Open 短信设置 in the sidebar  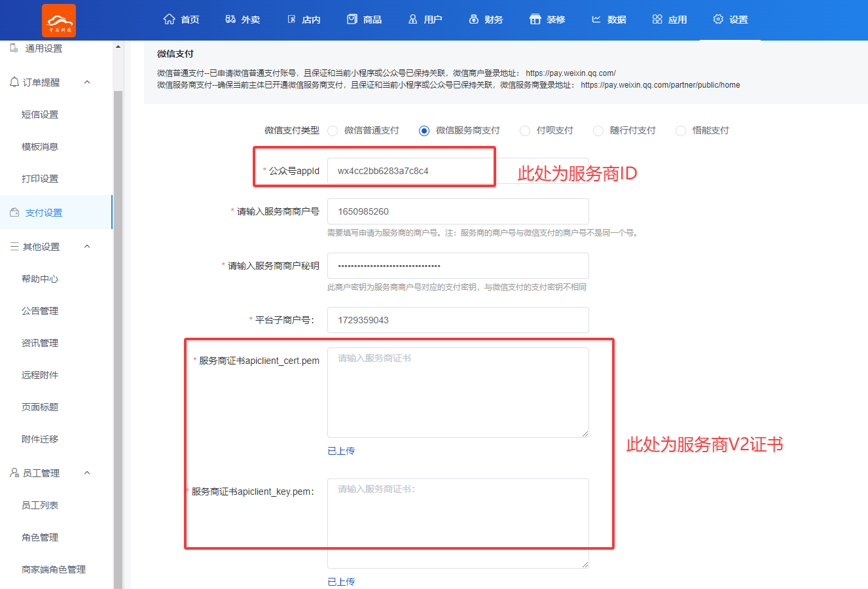(40, 115)
